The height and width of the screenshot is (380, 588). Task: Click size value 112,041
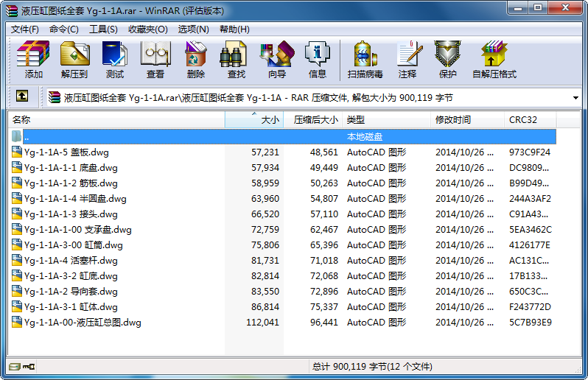262,323
